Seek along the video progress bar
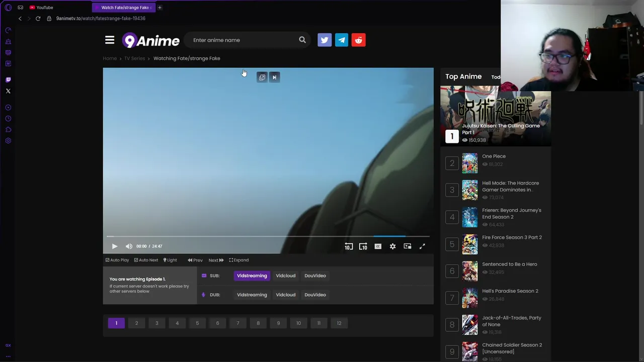 click(x=268, y=236)
